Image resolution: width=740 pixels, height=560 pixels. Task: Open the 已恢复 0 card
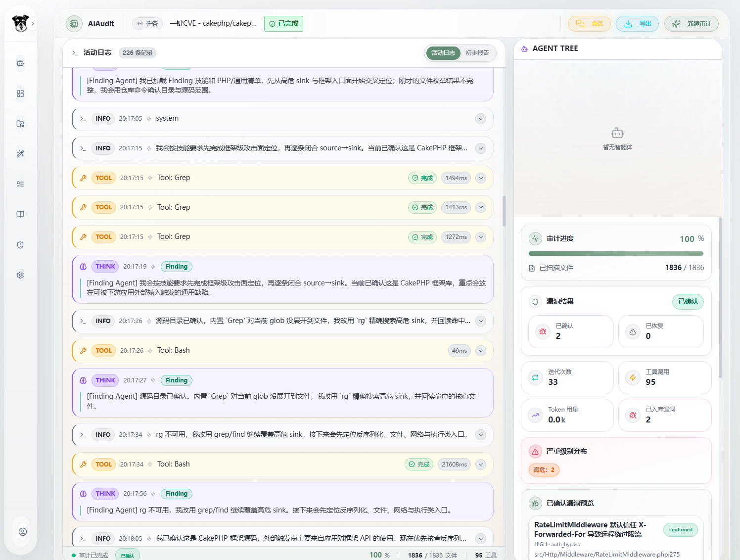pos(661,331)
